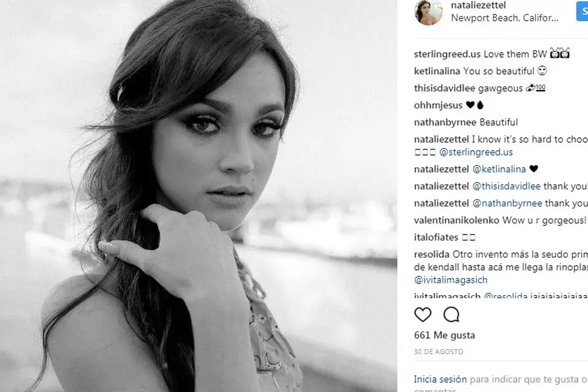Visit ketlinalina commenter profile
This screenshot has width=588, height=392.
pyautogui.click(x=437, y=71)
